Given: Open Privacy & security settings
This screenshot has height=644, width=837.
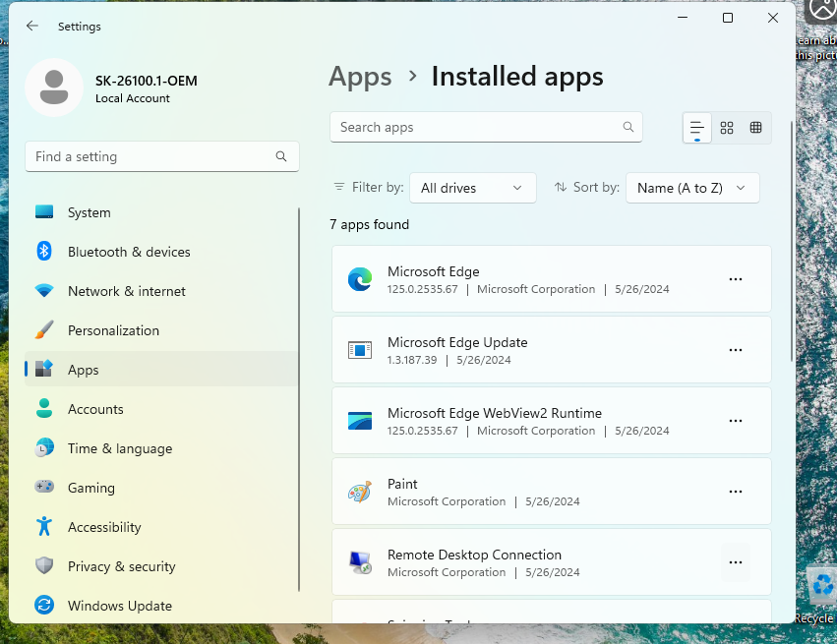Looking at the screenshot, I should pyautogui.click(x=161, y=566).
